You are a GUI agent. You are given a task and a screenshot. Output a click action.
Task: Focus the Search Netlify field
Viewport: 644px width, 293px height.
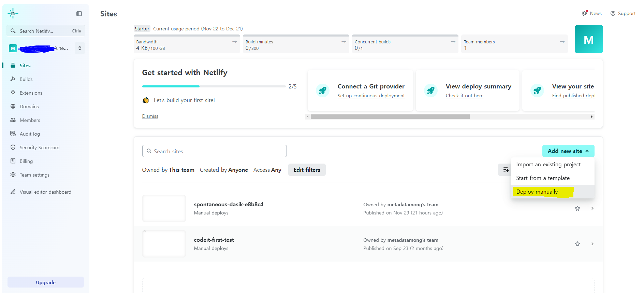click(x=46, y=31)
